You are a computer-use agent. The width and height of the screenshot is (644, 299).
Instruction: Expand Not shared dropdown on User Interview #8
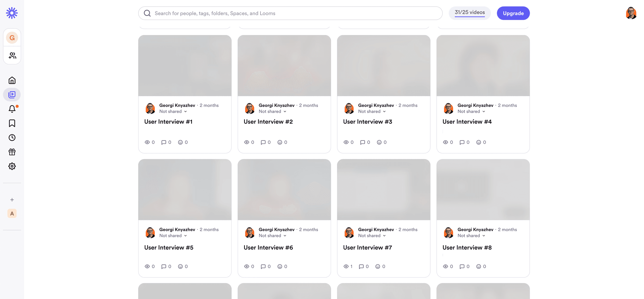coord(472,236)
